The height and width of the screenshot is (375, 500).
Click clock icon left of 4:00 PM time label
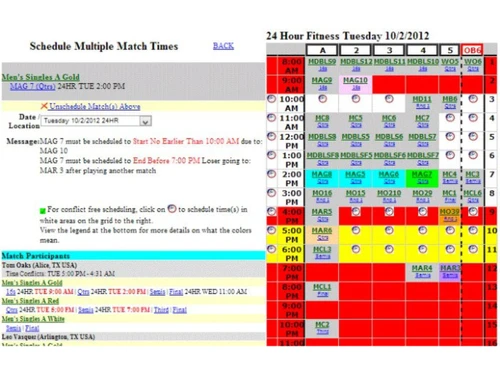(x=272, y=211)
